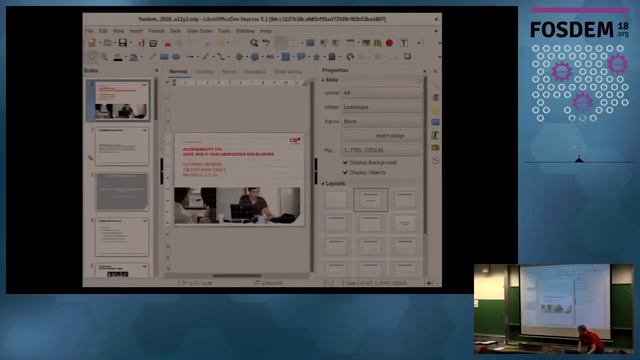Select the Stars shape tool
This screenshot has height=360, width=640.
tap(316, 57)
